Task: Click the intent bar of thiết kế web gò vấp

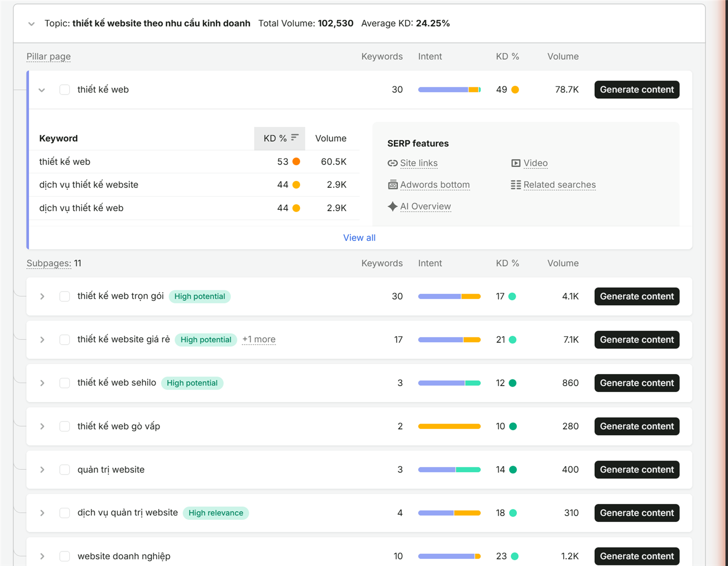Action: pos(449,427)
